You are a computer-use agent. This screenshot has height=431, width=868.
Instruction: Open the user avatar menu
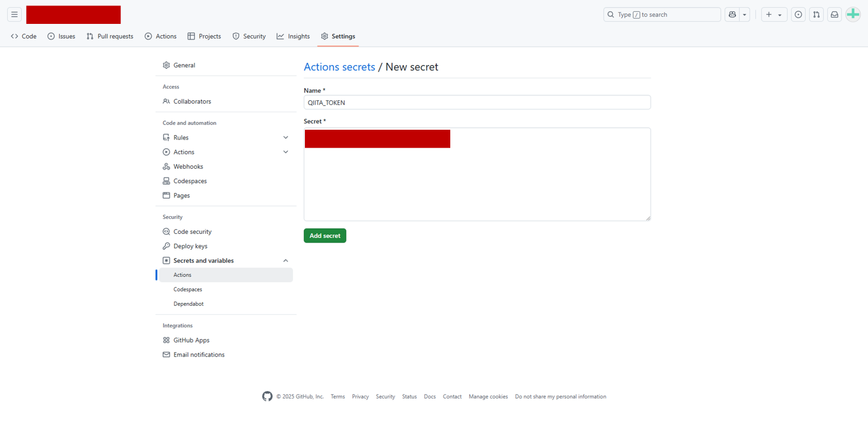click(853, 15)
